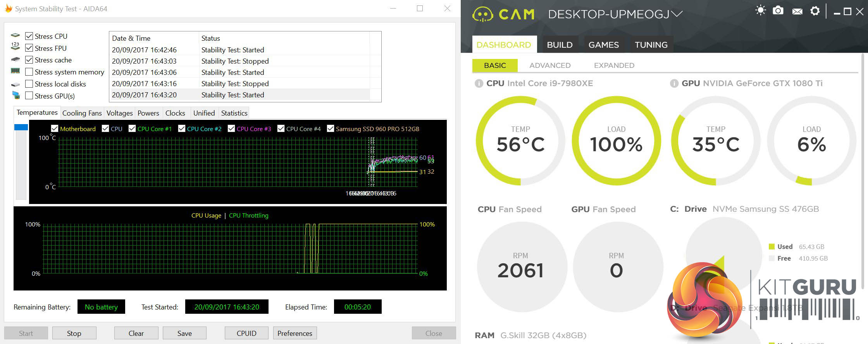
Task: Click the Start button in AIDA64
Action: (26, 333)
